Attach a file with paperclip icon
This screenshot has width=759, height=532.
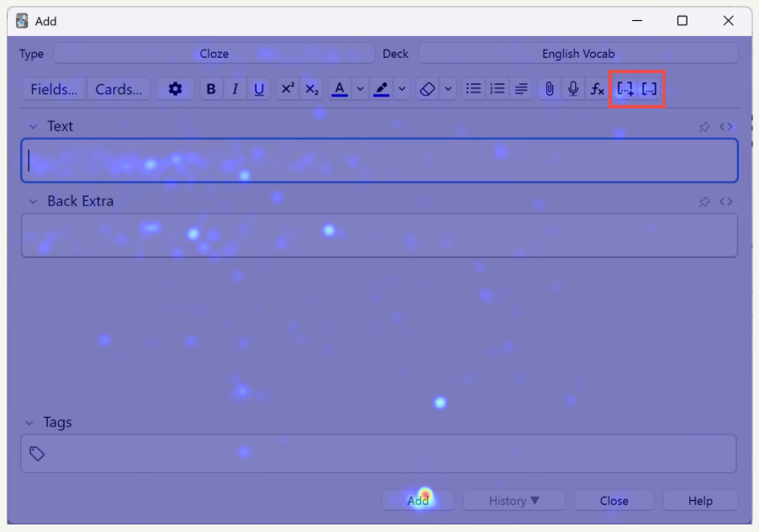pos(550,89)
